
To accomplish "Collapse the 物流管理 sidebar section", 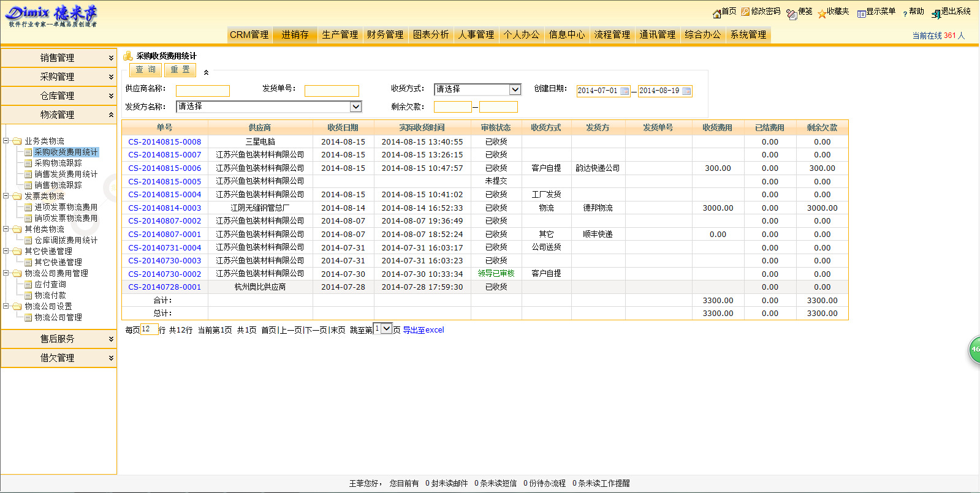I will pyautogui.click(x=59, y=115).
